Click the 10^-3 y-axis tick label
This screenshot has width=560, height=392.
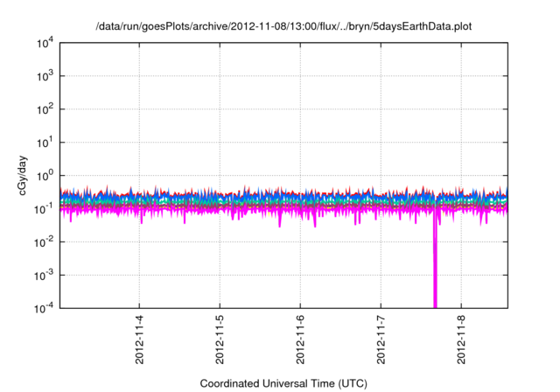[x=44, y=274]
